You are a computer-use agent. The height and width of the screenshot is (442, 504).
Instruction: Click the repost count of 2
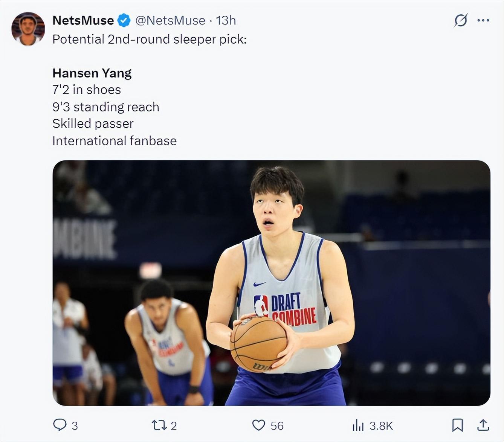click(174, 426)
